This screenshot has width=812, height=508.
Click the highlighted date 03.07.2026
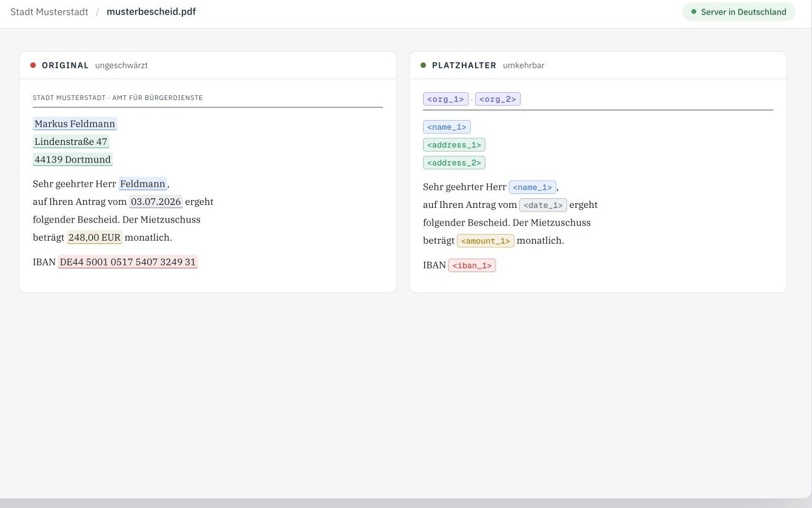point(156,201)
